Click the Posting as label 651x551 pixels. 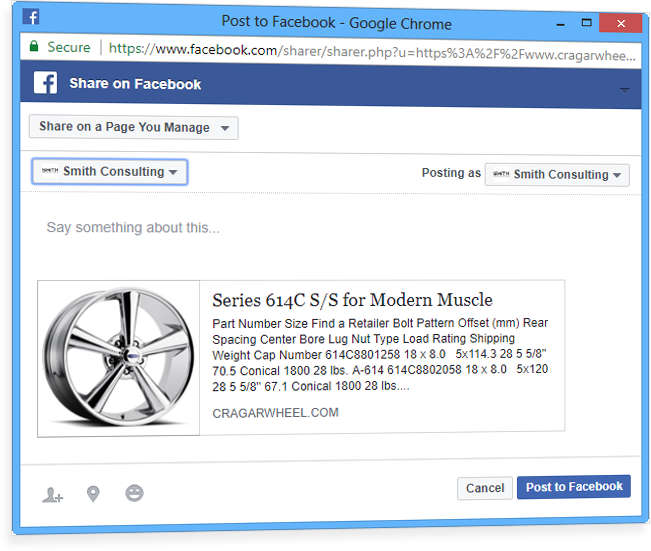coord(451,173)
